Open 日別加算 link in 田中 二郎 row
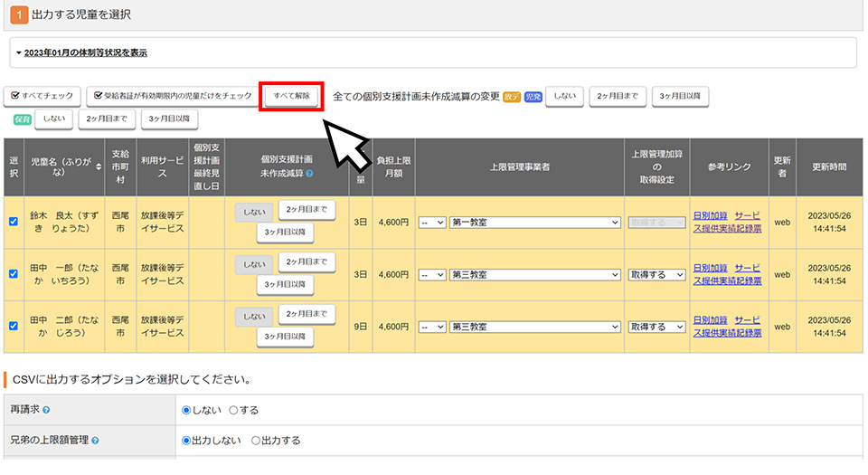868x475 pixels. [x=711, y=320]
